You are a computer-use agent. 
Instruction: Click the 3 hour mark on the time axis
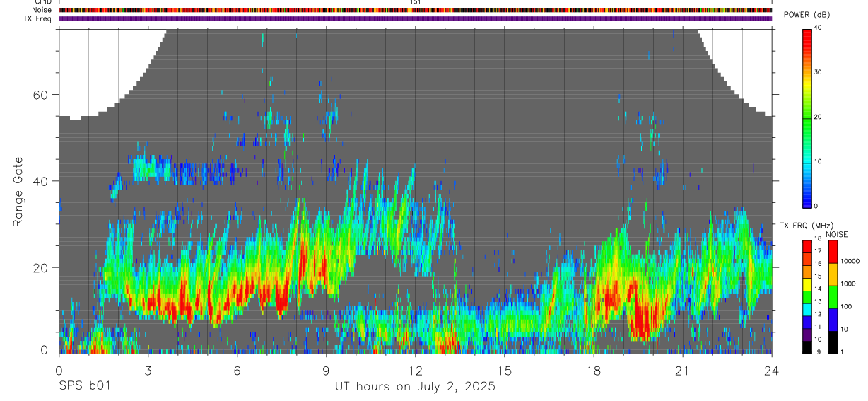click(x=148, y=371)
